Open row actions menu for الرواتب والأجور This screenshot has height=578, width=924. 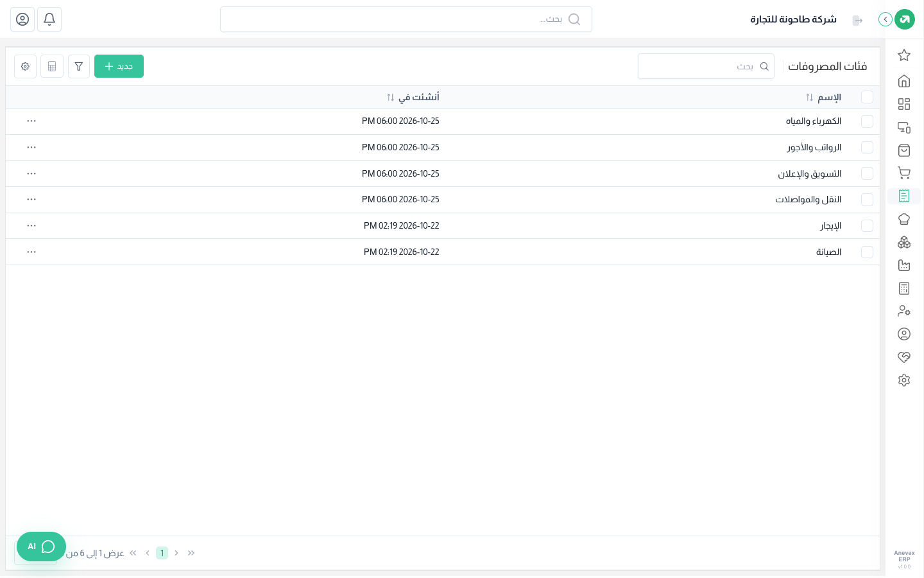(x=31, y=147)
